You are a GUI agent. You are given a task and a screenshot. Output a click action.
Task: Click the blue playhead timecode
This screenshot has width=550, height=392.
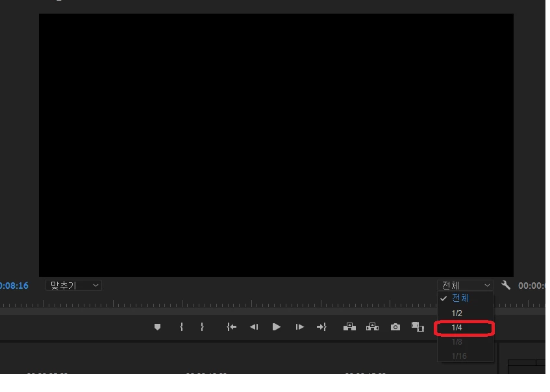point(14,286)
